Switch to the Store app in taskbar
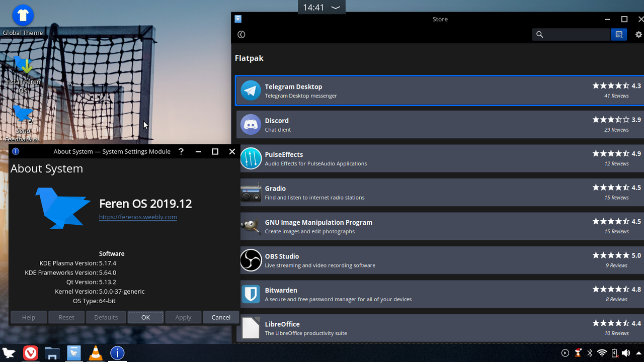Screen dimensions: 644x362 [74, 353]
